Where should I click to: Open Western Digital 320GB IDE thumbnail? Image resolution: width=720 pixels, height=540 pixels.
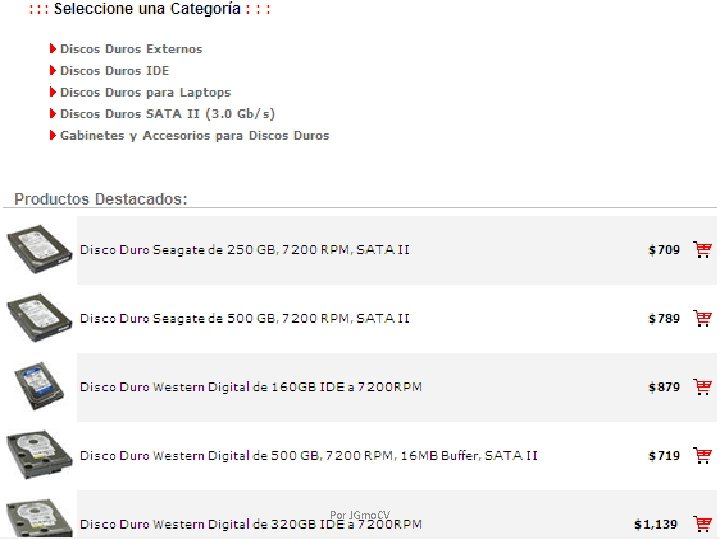point(39,519)
